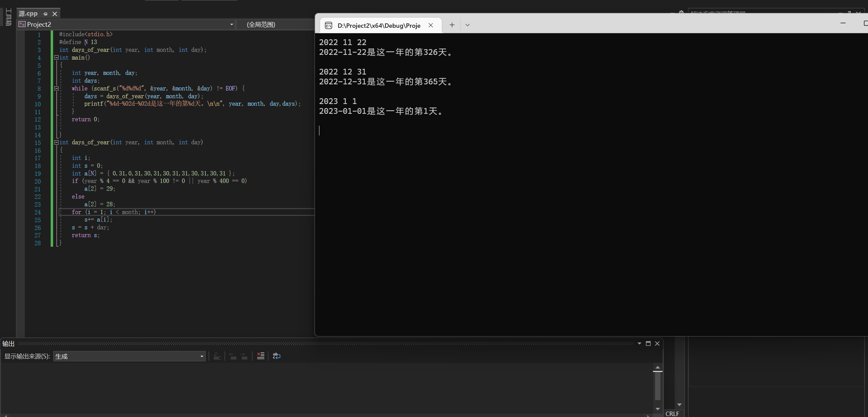The width and height of the screenshot is (868, 417).
Task: Click the CRLF line ending indicator
Action: tap(672, 414)
